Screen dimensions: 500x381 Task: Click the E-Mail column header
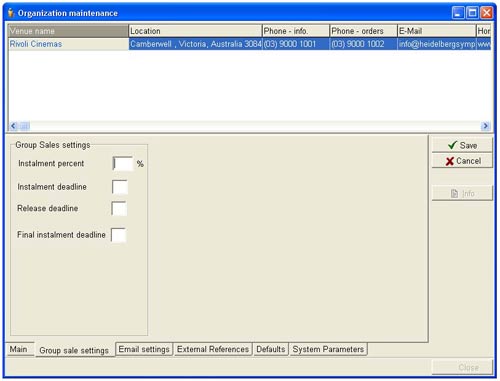(437, 31)
